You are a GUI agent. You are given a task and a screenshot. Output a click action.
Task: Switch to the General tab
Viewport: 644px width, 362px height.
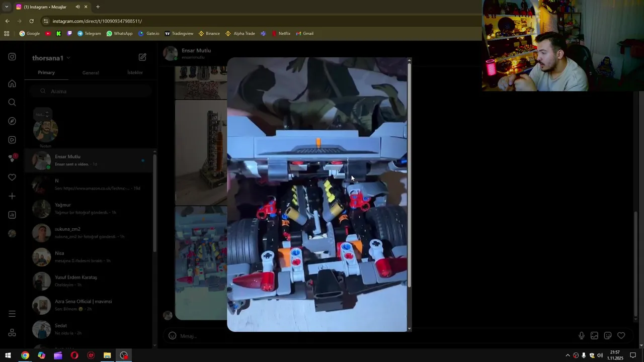91,73
